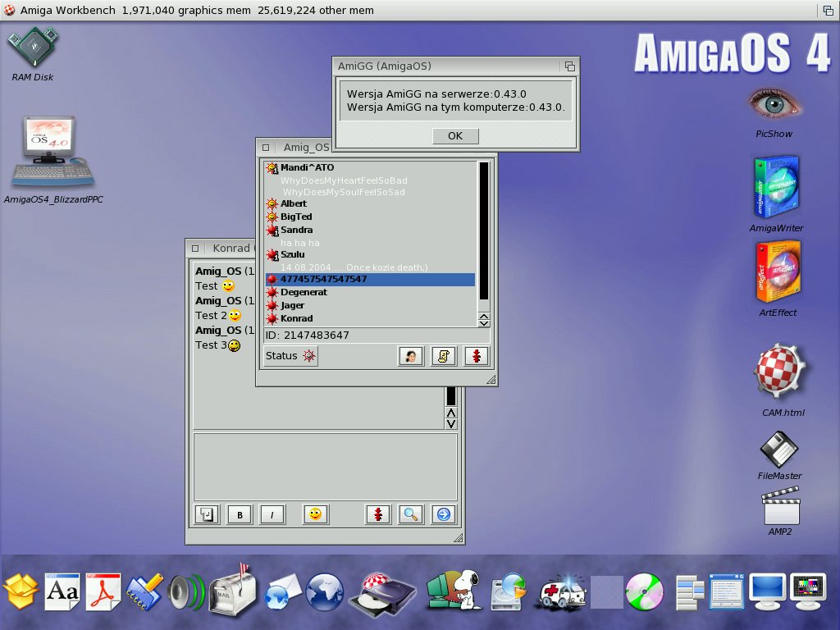Click OK in the AmiGG version dialog
The height and width of the screenshot is (630, 840).
pyautogui.click(x=455, y=135)
